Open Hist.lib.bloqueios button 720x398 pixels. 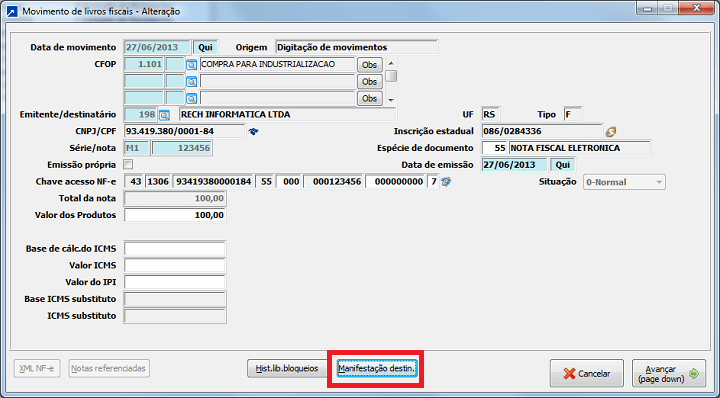[287, 369]
